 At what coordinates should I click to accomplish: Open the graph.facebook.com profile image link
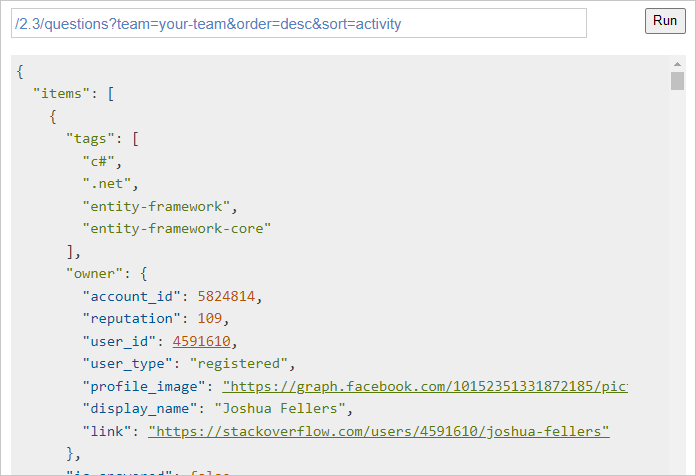click(425, 386)
